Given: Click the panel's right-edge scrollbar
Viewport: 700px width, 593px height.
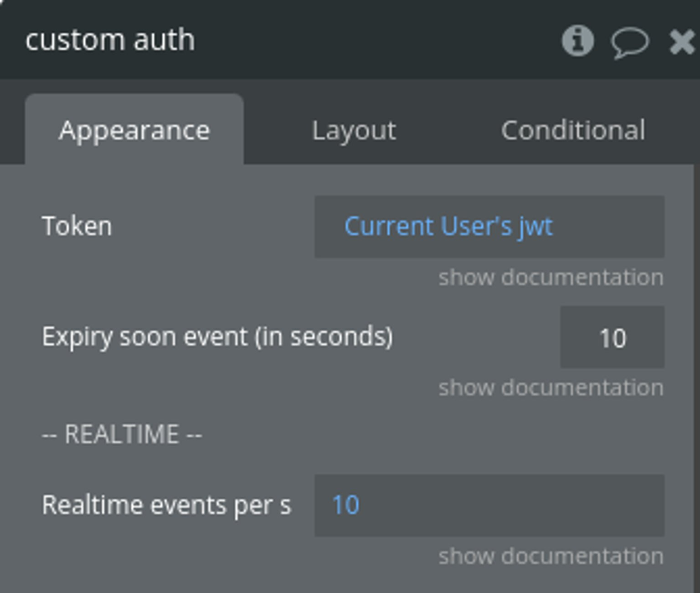Looking at the screenshot, I should click(696, 364).
